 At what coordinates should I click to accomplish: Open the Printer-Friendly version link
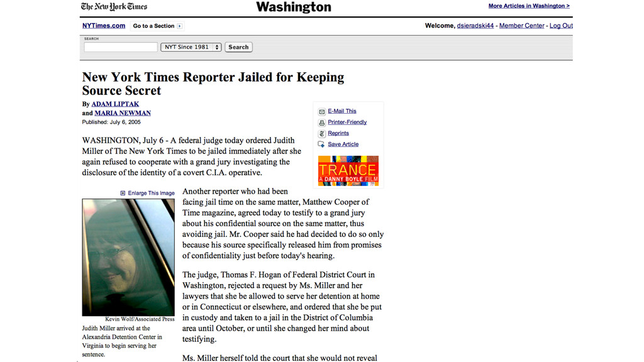(x=347, y=123)
